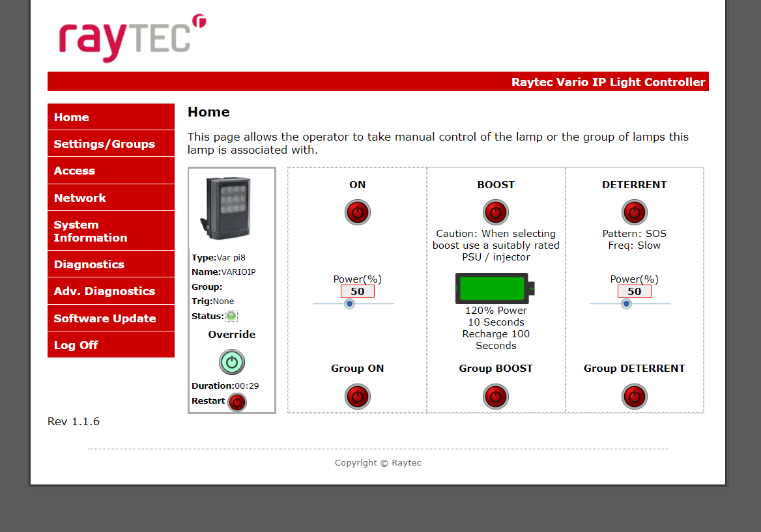761x532 pixels.
Task: Click the red Restart icon
Action: (x=237, y=402)
